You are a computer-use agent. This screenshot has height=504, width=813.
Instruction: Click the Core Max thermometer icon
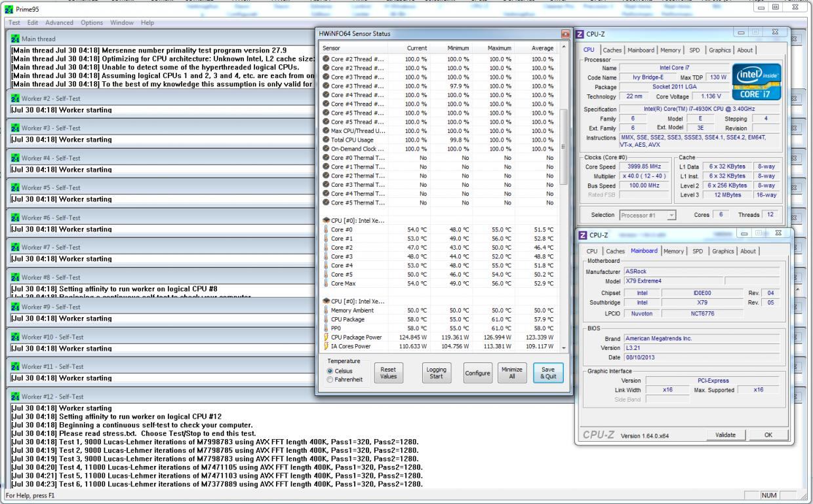(326, 283)
